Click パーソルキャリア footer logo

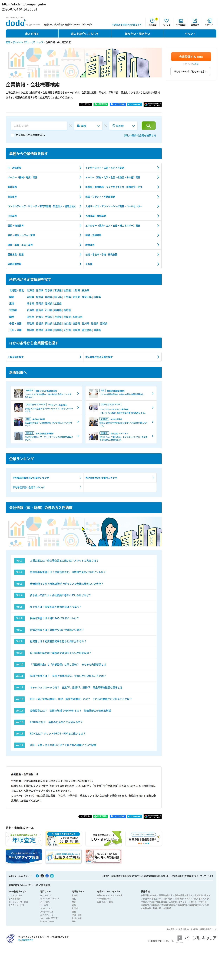197,938
